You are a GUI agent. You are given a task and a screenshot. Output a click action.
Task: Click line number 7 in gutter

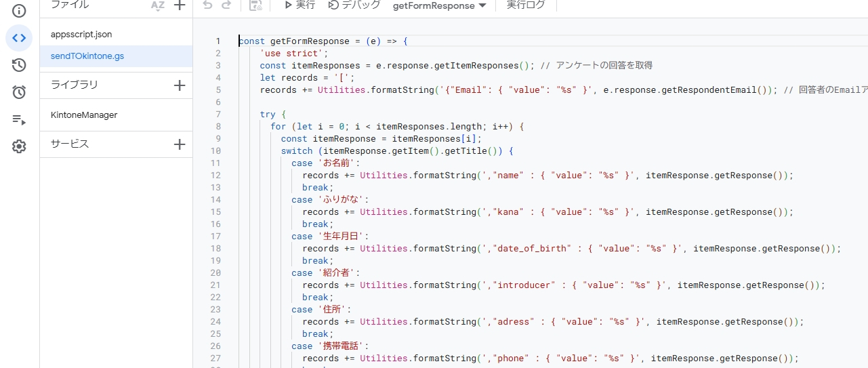[218, 115]
